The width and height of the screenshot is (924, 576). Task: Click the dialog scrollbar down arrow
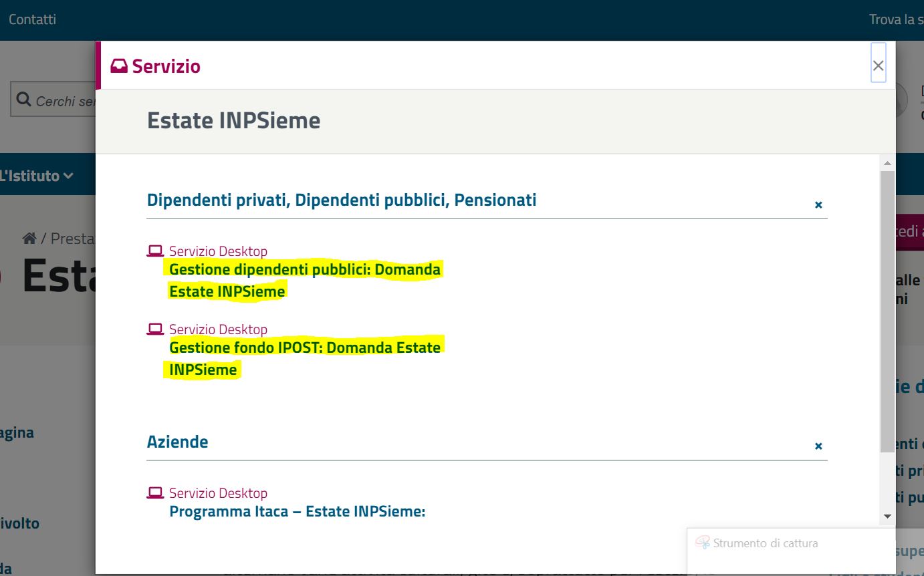(x=887, y=517)
